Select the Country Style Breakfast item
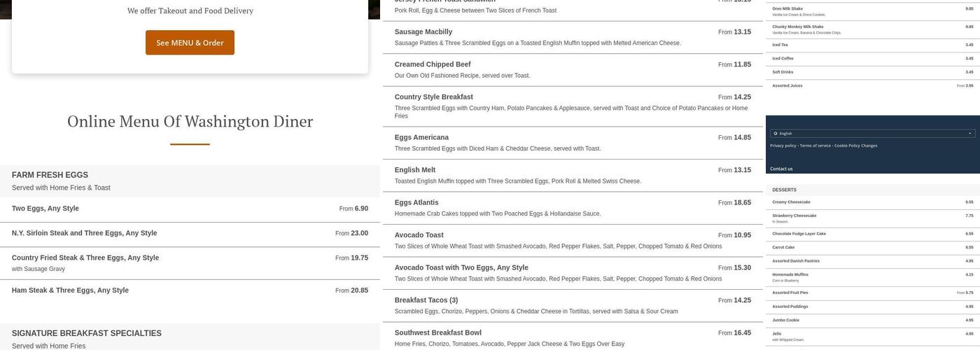Screen dimensions: 980x350 (434, 97)
